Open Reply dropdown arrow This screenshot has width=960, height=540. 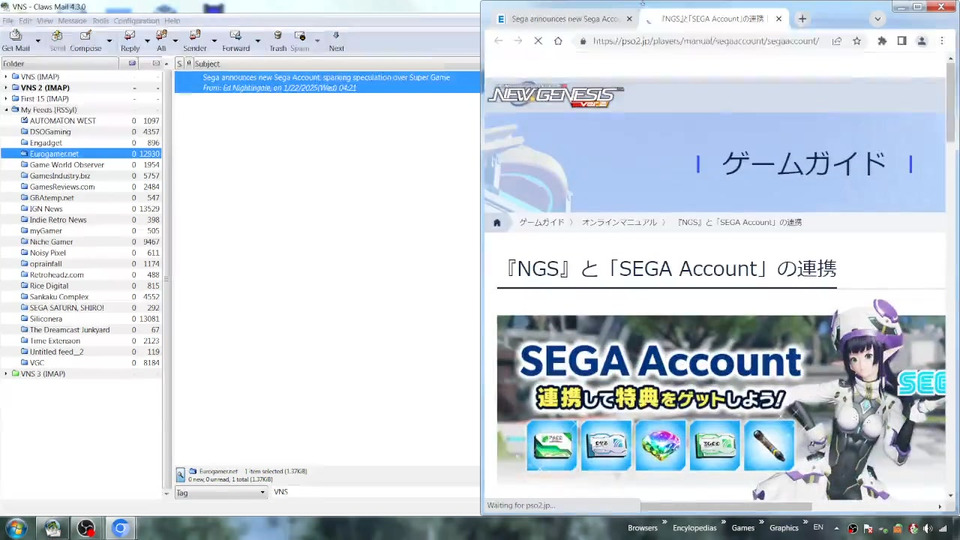coord(147,41)
